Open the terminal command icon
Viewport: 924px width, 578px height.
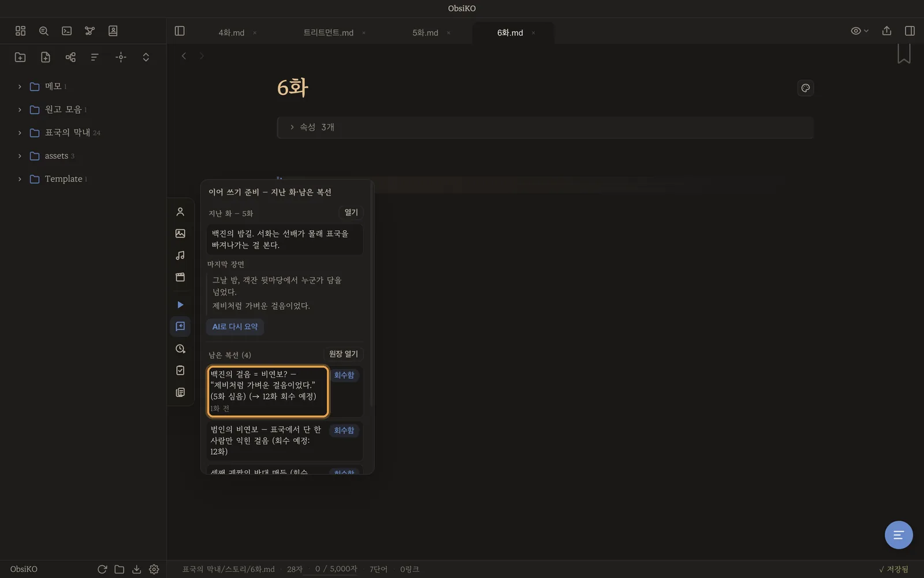pyautogui.click(x=66, y=31)
